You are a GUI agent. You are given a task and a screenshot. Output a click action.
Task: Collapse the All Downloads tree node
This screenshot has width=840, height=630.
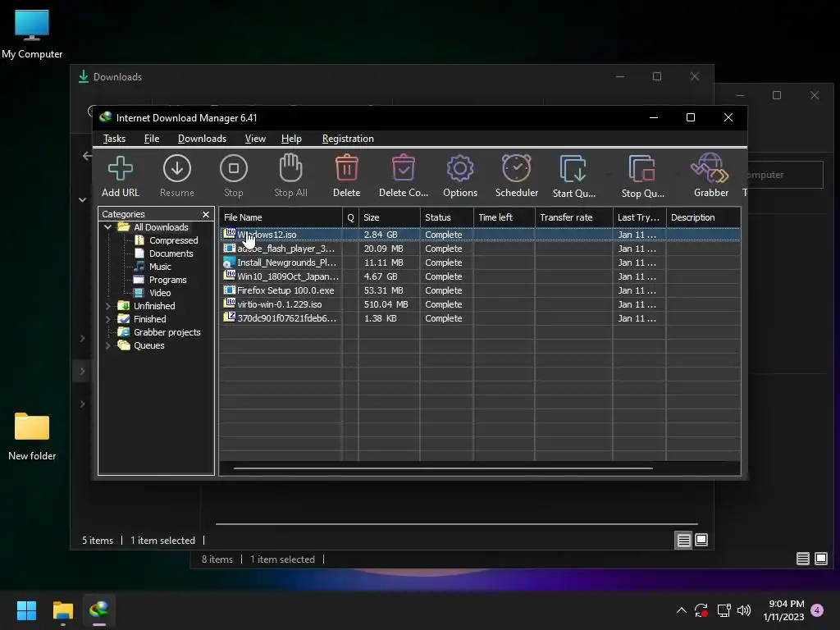click(107, 227)
